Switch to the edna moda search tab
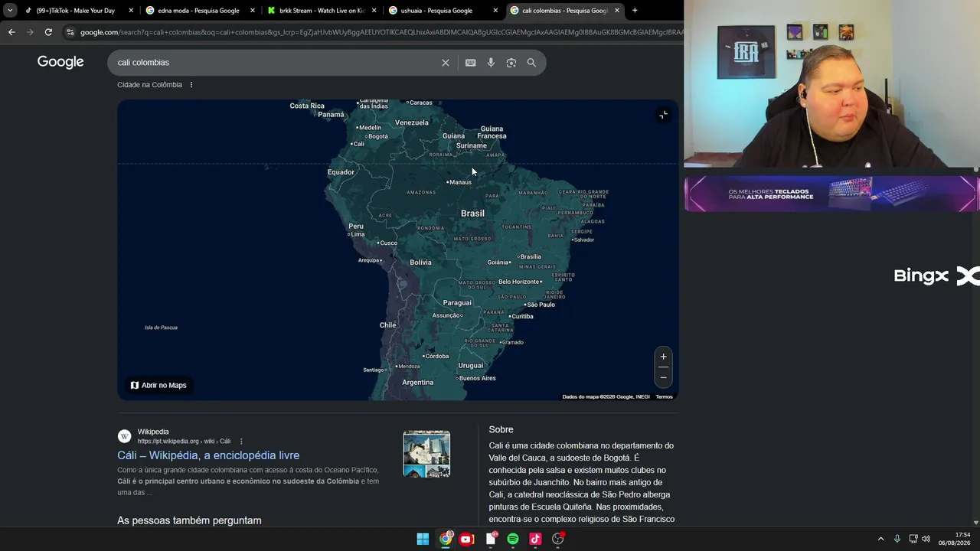Viewport: 980px width, 551px height. click(x=200, y=11)
